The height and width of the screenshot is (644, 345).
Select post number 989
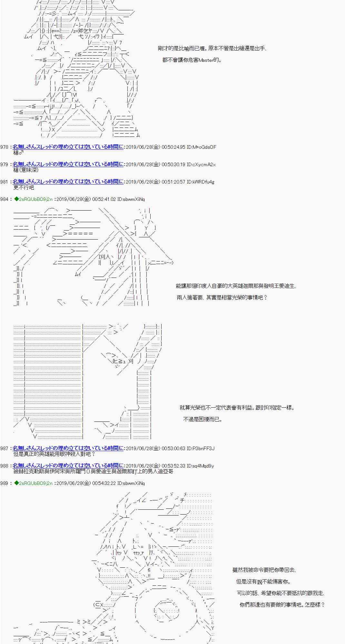click(x=4, y=483)
